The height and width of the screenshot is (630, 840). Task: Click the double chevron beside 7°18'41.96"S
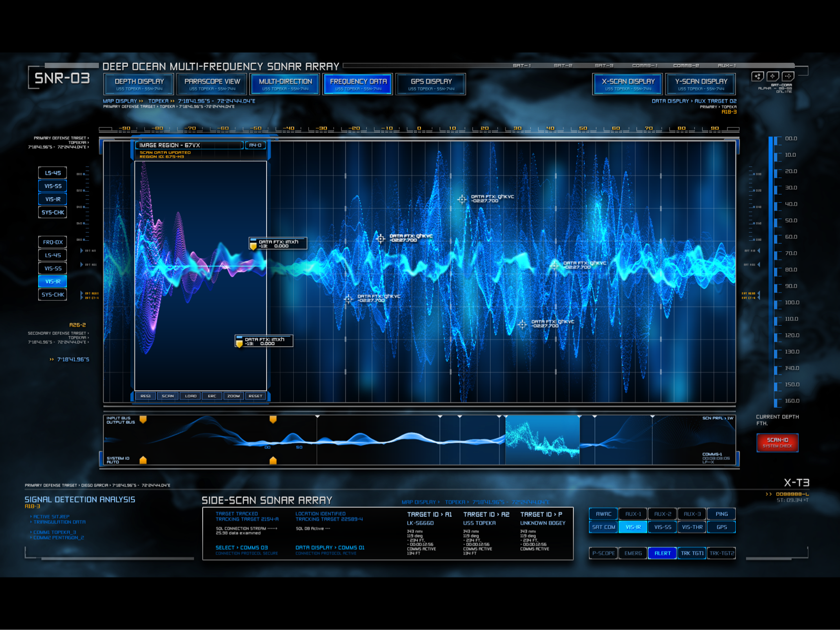pyautogui.click(x=52, y=359)
